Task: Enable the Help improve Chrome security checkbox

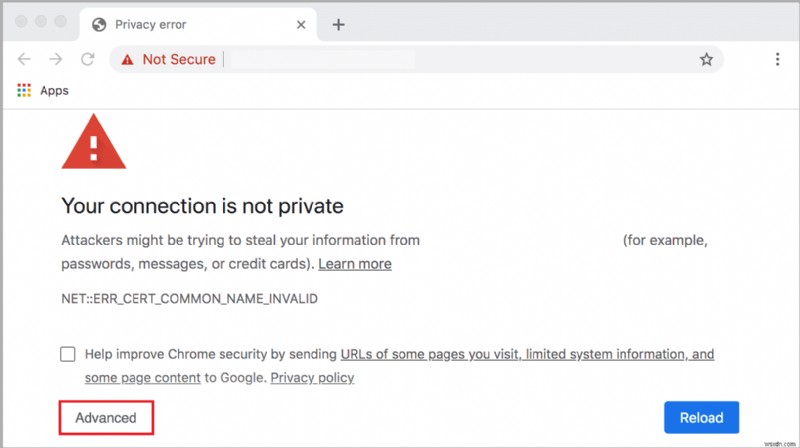Action: click(x=68, y=354)
